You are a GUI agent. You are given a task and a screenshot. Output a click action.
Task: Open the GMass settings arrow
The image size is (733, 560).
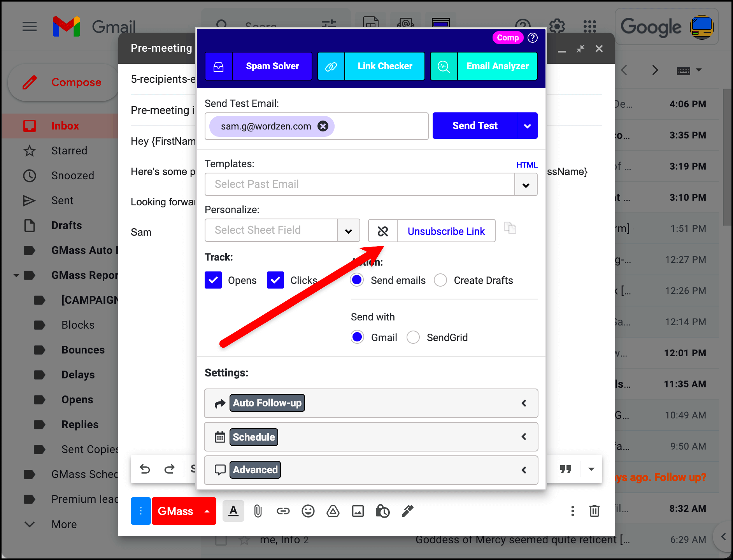[207, 511]
